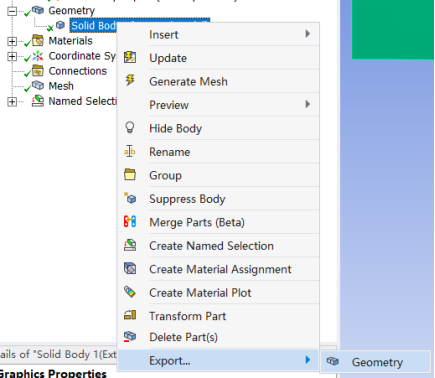Select Create Material Assignment entry
This screenshot has height=378, width=435.
click(218, 269)
